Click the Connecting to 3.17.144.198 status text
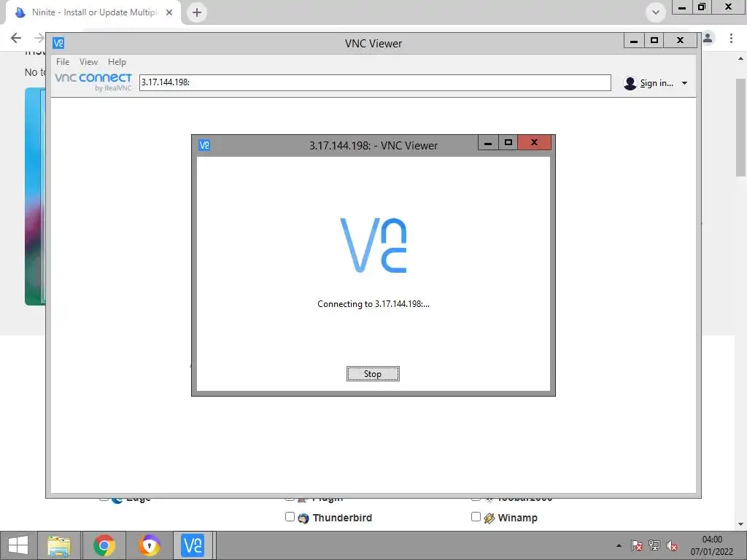 (x=373, y=304)
